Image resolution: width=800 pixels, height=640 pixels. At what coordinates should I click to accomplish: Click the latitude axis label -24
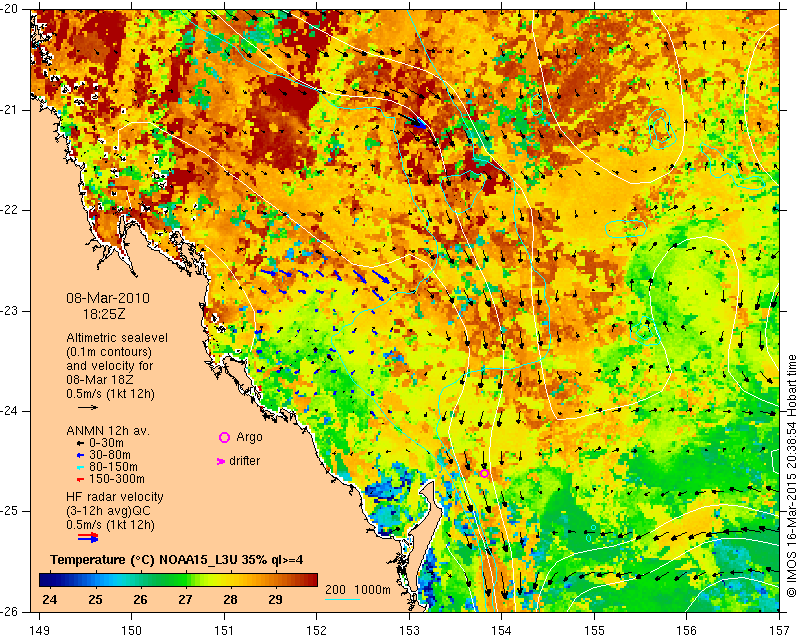[x=10, y=411]
